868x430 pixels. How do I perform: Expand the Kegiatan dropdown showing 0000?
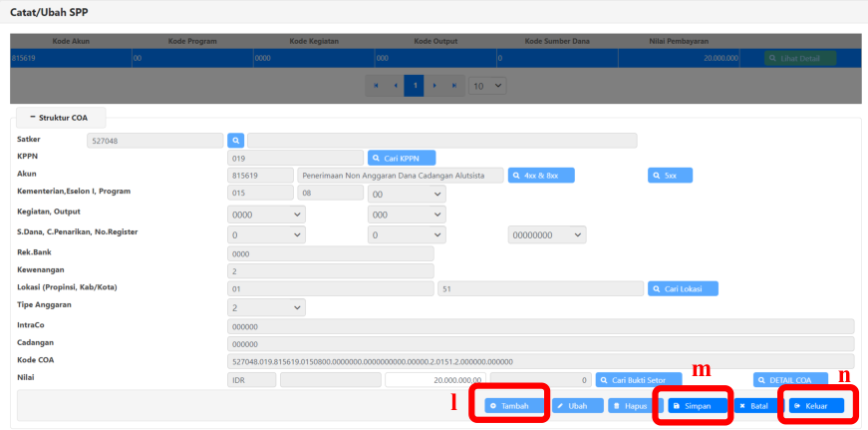[x=266, y=215]
